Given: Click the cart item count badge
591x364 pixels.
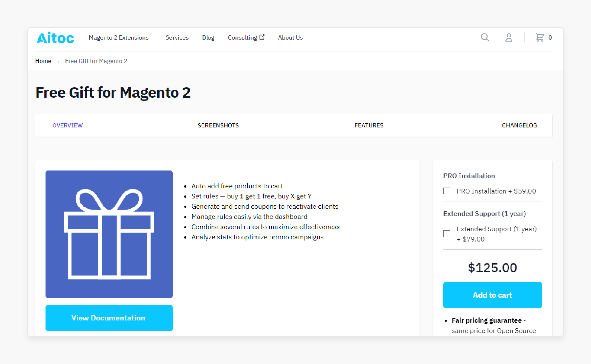Looking at the screenshot, I should point(550,37).
